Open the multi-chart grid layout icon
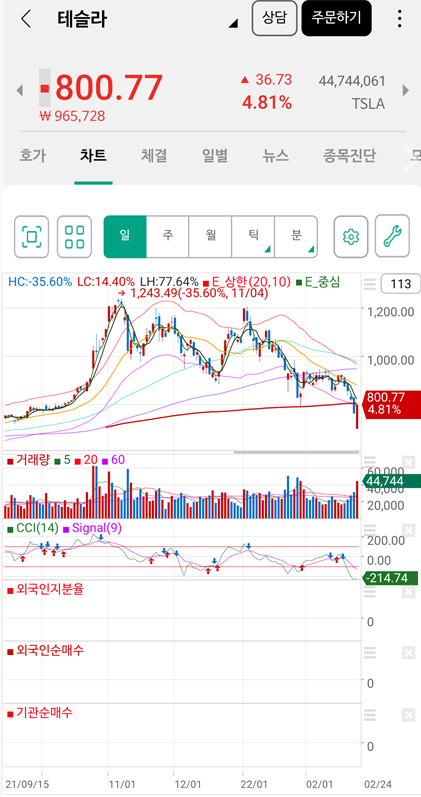This screenshot has width=421, height=797. coord(74,237)
